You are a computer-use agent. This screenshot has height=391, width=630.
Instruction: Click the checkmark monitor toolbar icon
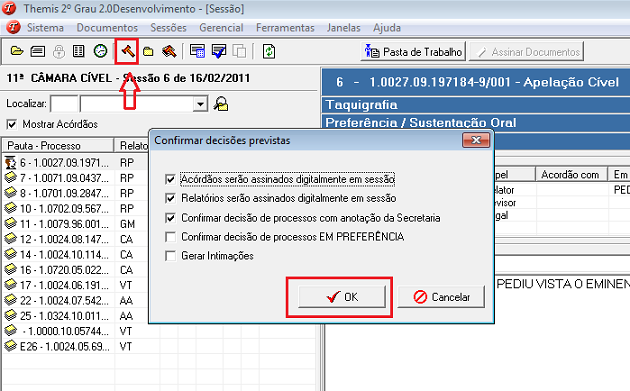tap(219, 51)
